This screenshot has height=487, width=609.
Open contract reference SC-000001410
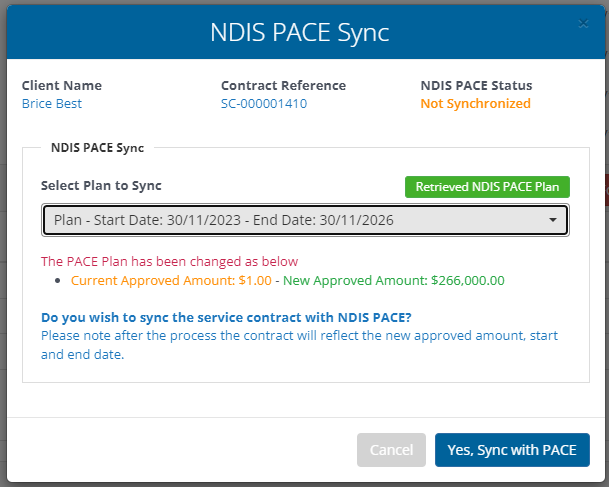pos(264,104)
